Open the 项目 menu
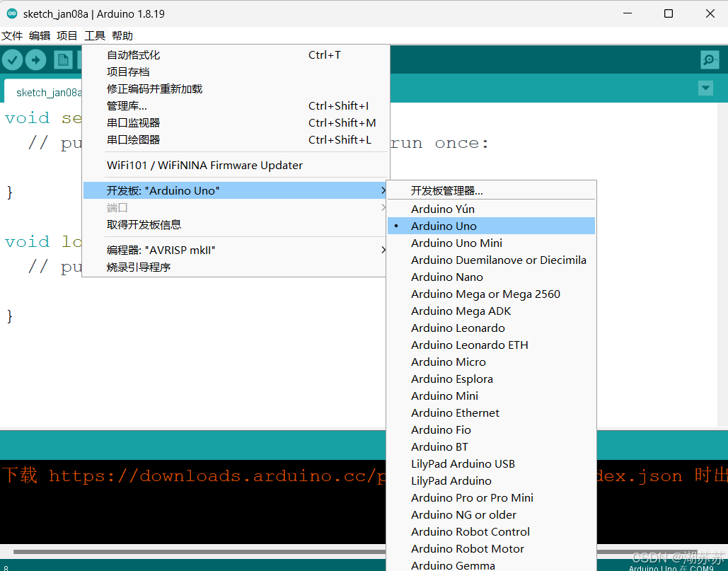This screenshot has width=728, height=571. [x=67, y=36]
